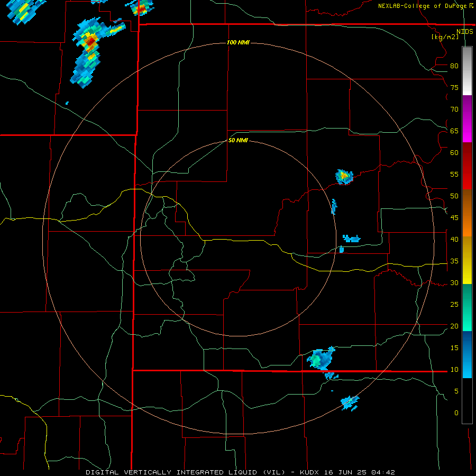Select the yellow segment of the color bar

tap(467, 260)
